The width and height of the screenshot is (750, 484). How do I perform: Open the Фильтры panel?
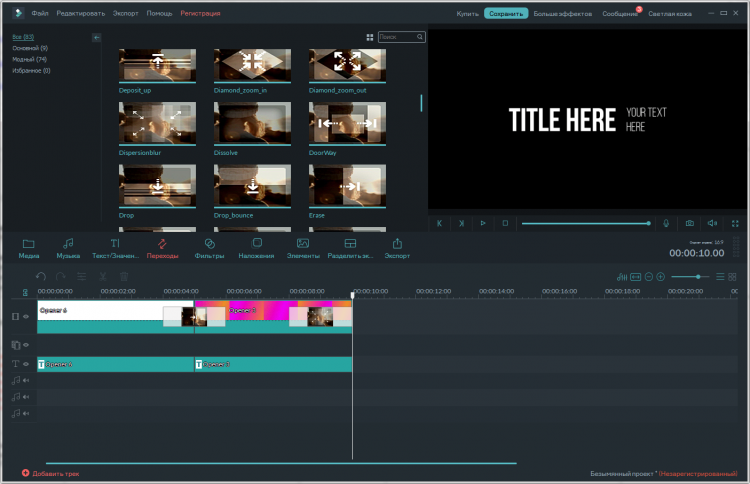point(209,249)
